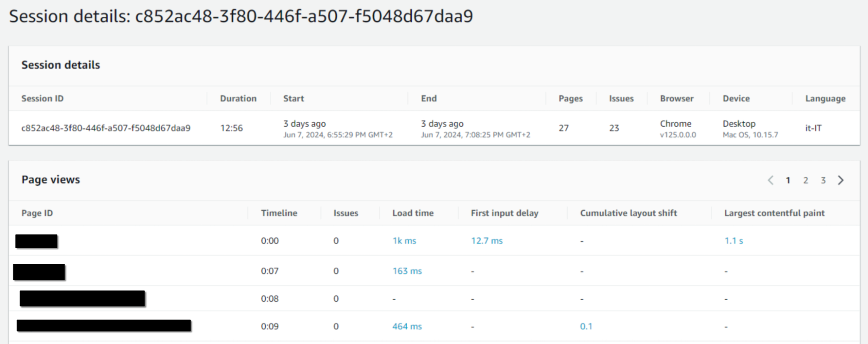868x344 pixels.
Task: Click the previous page chevron arrow
Action: click(x=771, y=180)
